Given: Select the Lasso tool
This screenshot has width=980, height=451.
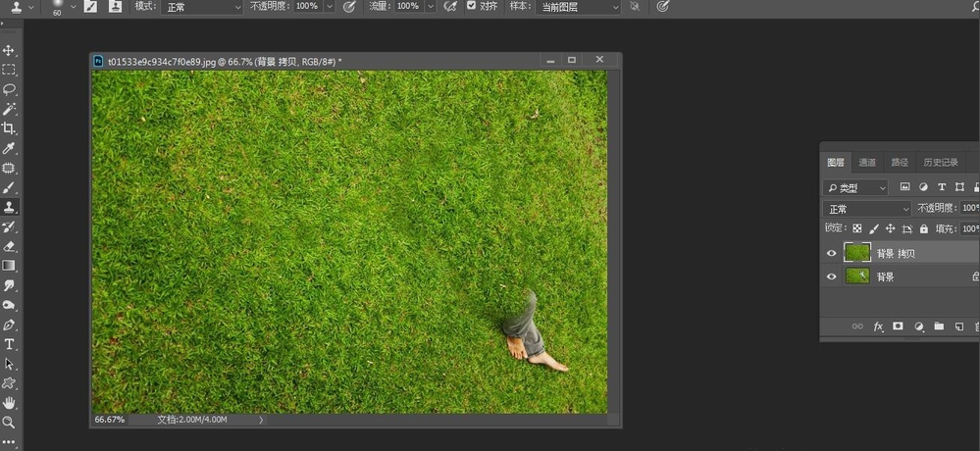Looking at the screenshot, I should coord(9,89).
